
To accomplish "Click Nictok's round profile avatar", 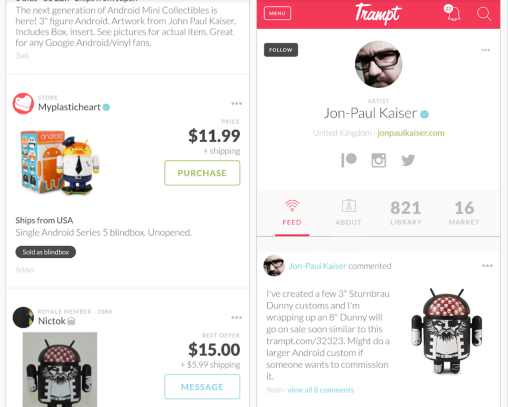I will (23, 317).
